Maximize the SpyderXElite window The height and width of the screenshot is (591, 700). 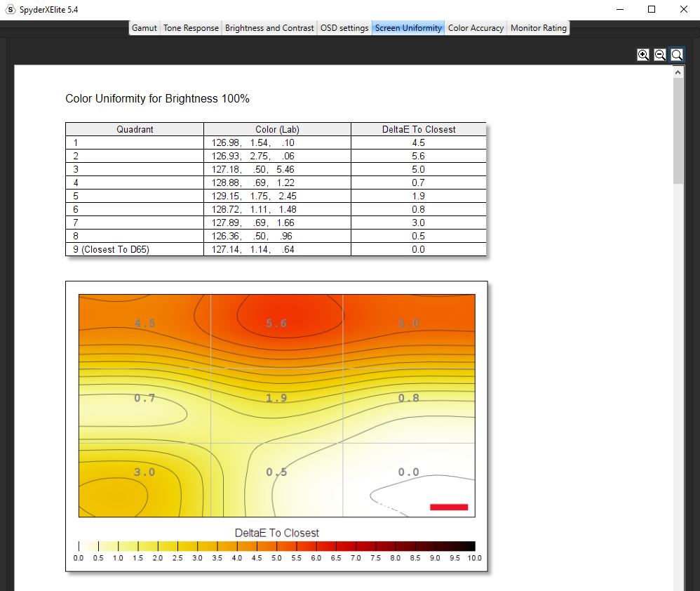[x=652, y=9]
